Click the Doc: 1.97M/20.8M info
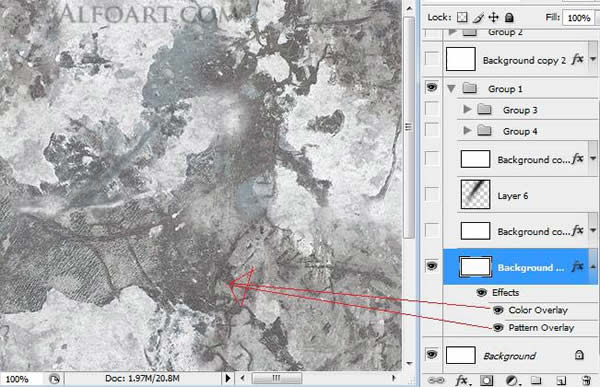Image resolution: width=600 pixels, height=387 pixels. [x=142, y=379]
